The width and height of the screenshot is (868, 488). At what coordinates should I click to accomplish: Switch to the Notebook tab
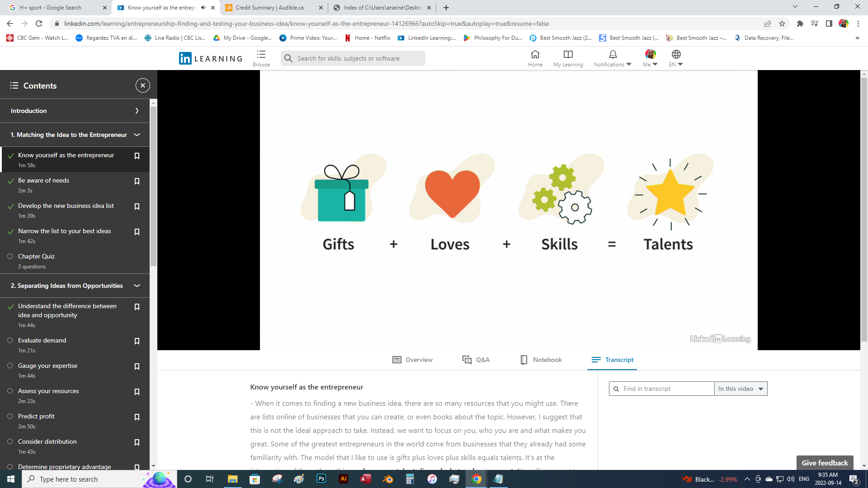click(541, 360)
